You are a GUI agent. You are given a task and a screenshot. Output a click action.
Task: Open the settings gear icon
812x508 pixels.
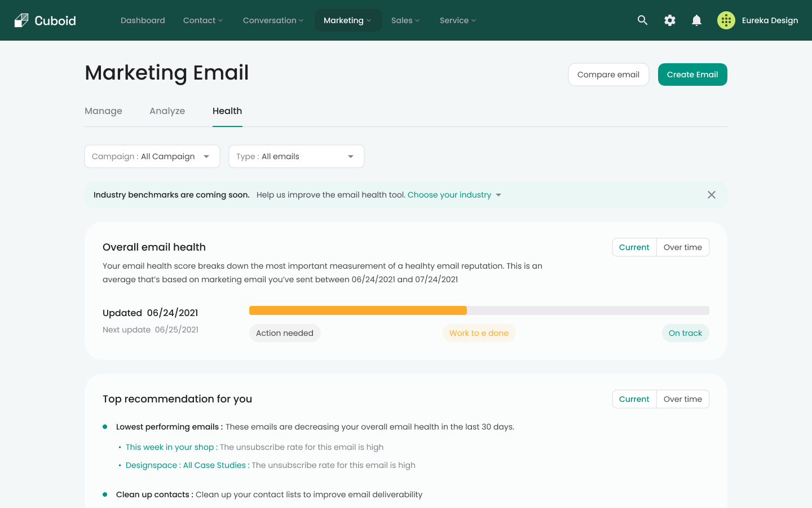coord(669,20)
